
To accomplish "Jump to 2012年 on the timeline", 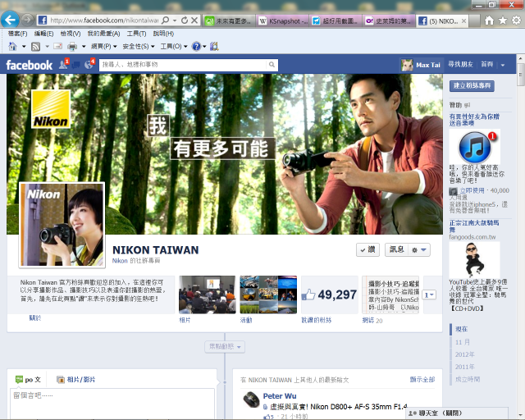I will [465, 354].
